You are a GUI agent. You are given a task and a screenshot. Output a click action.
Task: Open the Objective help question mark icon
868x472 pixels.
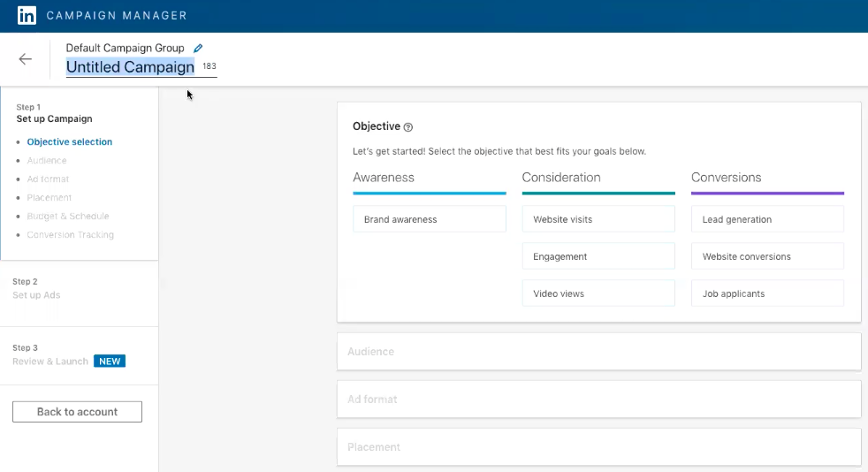[x=407, y=127]
